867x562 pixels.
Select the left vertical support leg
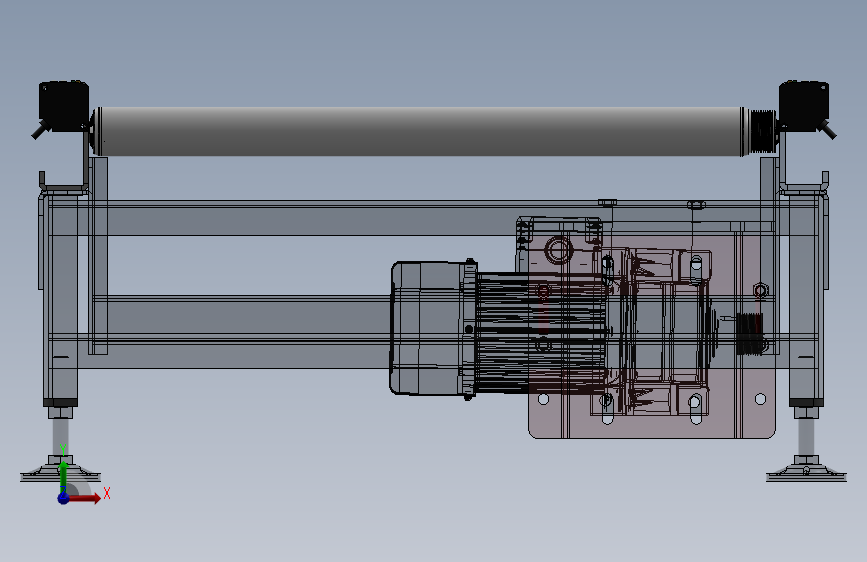[x=61, y=299]
